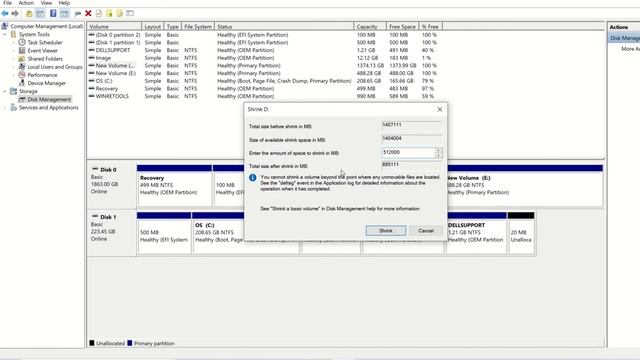Select the New Volume (E:) row in the volume list
Viewport: 640px width, 360px height.
pyautogui.click(x=263, y=73)
